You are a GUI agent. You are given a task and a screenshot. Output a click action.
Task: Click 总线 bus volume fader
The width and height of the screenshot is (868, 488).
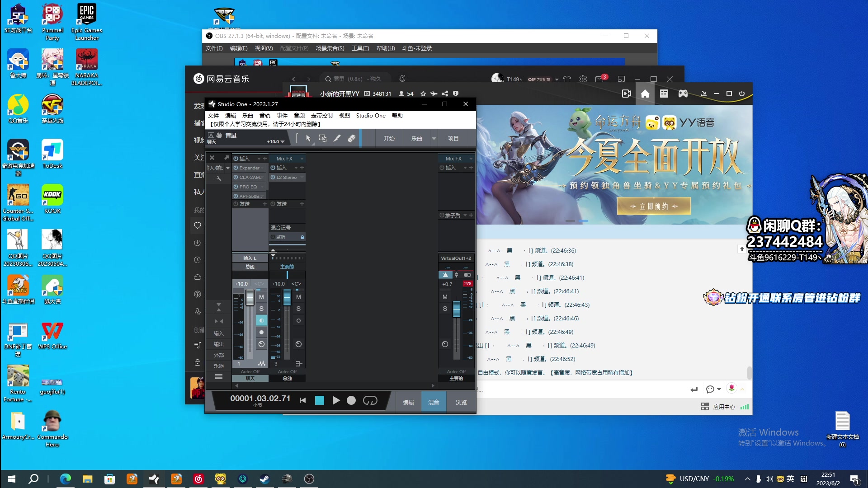pyautogui.click(x=287, y=298)
